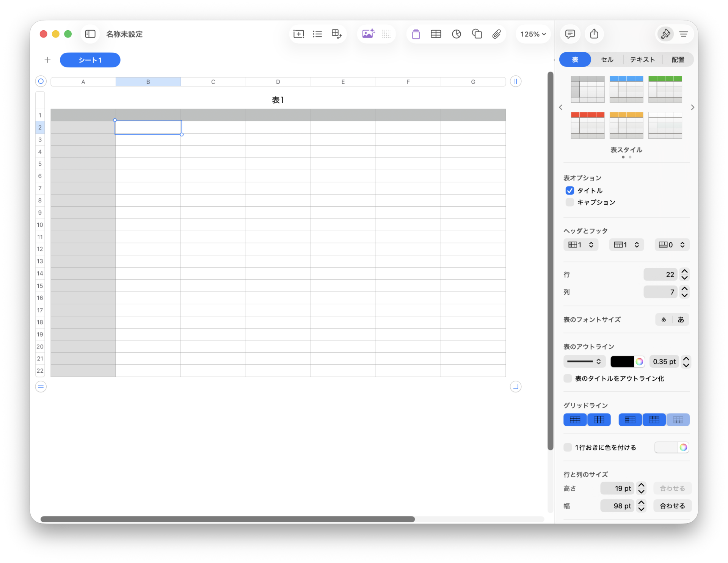Switch to the テキスト tab
The height and width of the screenshot is (563, 728).
pos(642,60)
